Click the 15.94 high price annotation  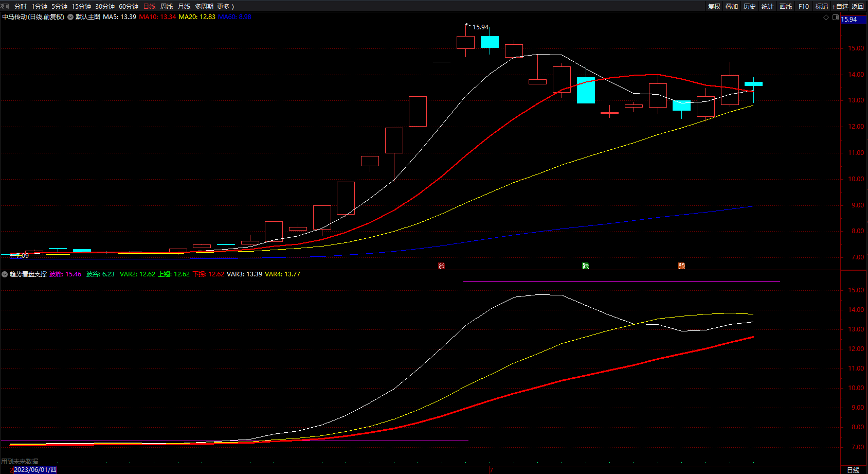[x=481, y=27]
